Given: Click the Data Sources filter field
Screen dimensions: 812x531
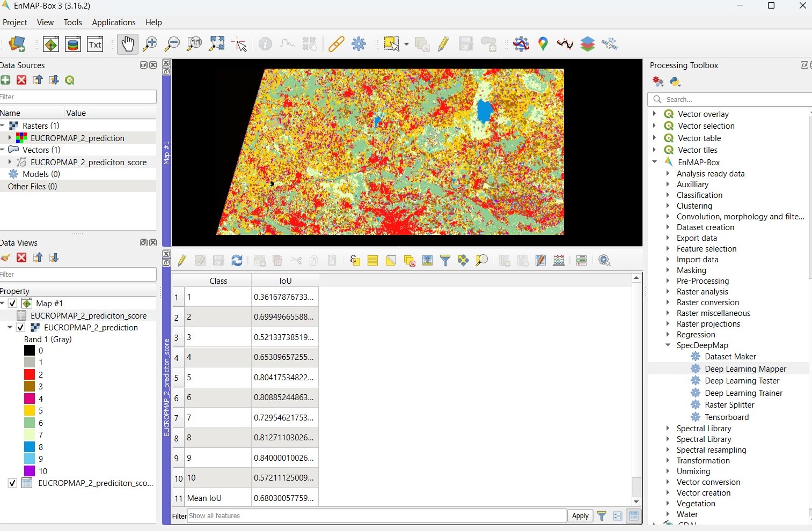Looking at the screenshot, I should (78, 97).
